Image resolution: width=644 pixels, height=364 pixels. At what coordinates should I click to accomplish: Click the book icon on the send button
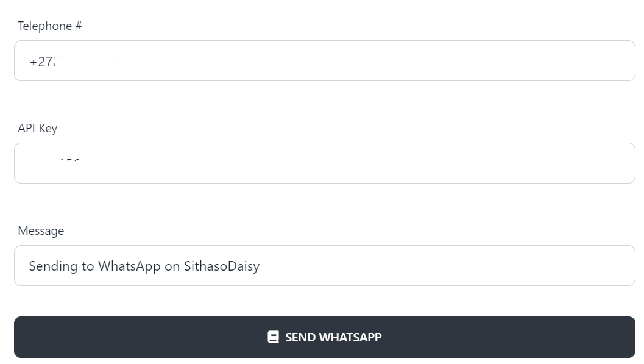[x=273, y=337]
